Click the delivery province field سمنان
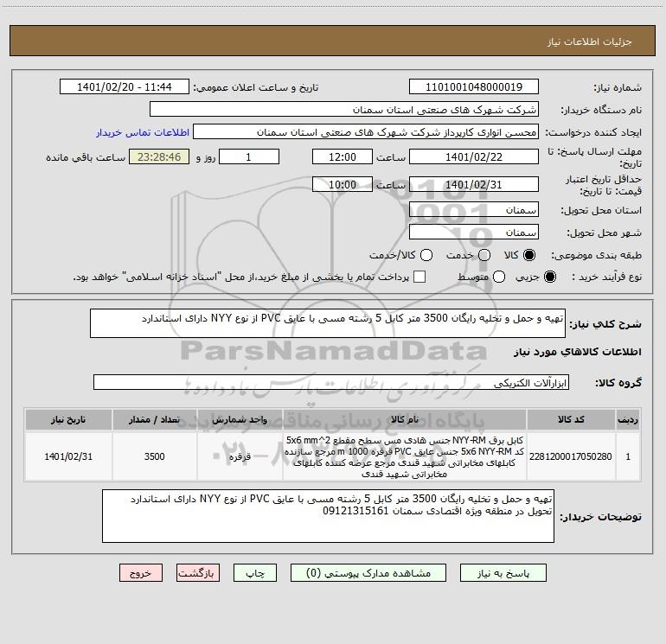The width and height of the screenshot is (666, 644). coord(474,210)
